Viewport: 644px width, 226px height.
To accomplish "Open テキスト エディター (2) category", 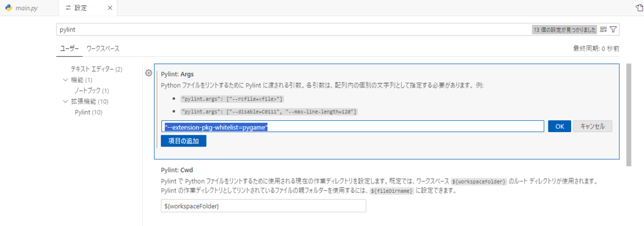I will tap(97, 69).
